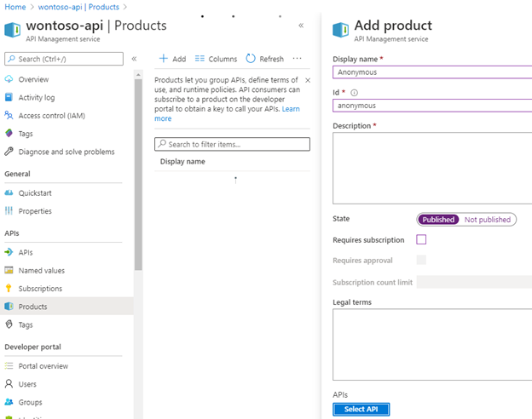Open the Quickstart icon

9,192
